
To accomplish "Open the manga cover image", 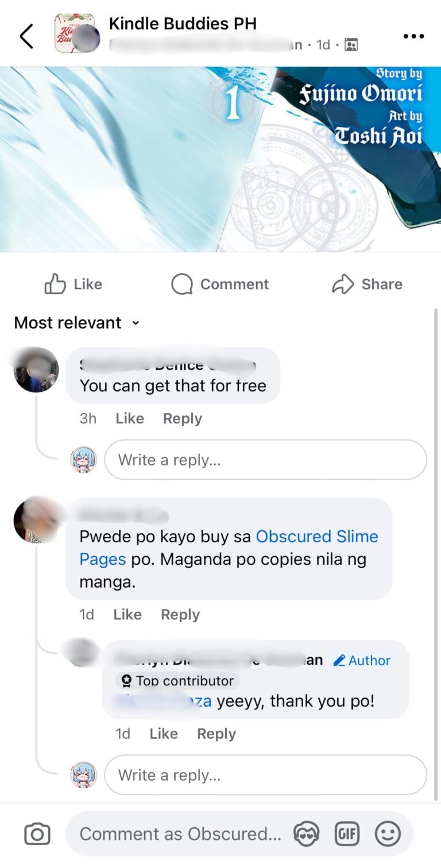I will [220, 159].
